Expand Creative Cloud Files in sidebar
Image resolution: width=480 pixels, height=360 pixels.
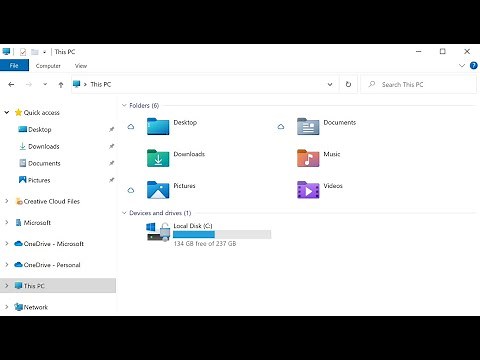(6, 201)
